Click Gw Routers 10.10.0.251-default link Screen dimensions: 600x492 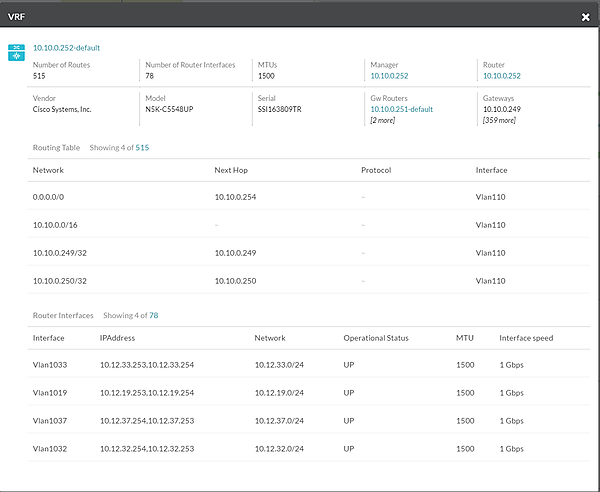point(401,109)
